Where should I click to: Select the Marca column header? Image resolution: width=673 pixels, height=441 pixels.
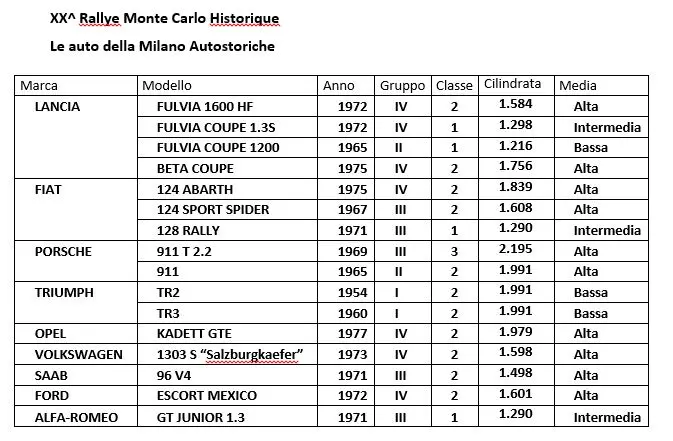[x=39, y=86]
